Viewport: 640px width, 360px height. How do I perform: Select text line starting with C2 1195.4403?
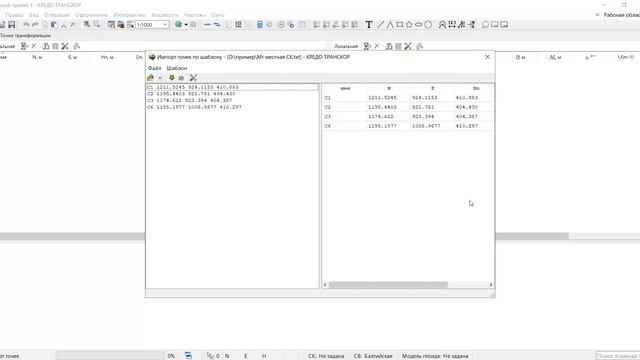232,93
